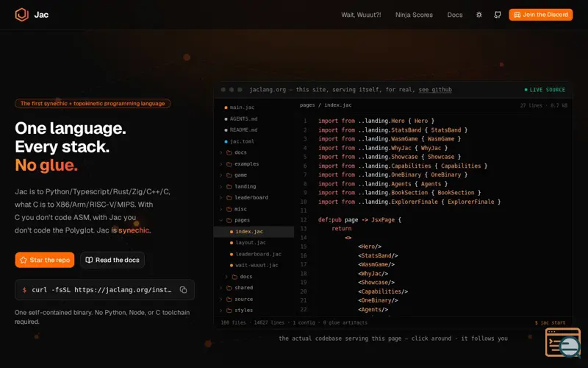The image size is (588, 368).
Task: Click the misc folder icon
Action: click(x=229, y=209)
